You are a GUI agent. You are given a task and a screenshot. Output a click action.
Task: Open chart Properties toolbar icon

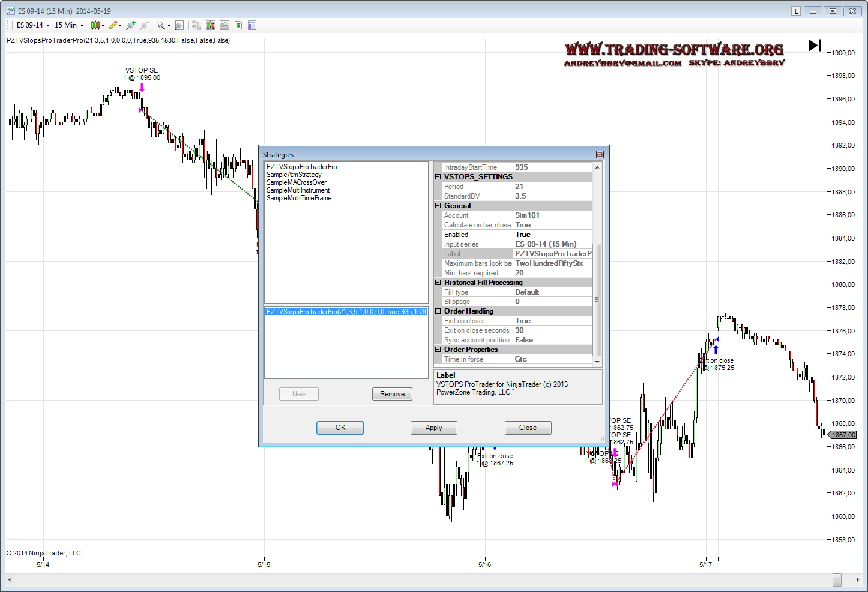252,25
